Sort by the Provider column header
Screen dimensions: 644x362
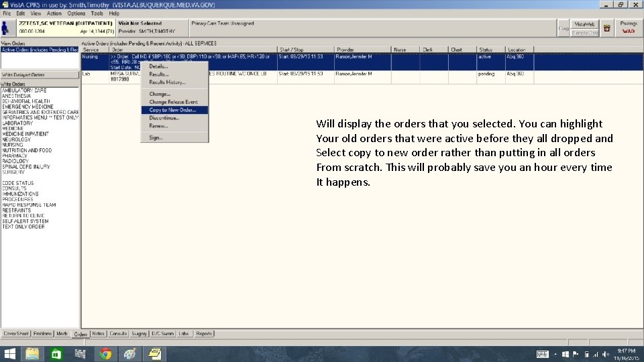(x=363, y=50)
